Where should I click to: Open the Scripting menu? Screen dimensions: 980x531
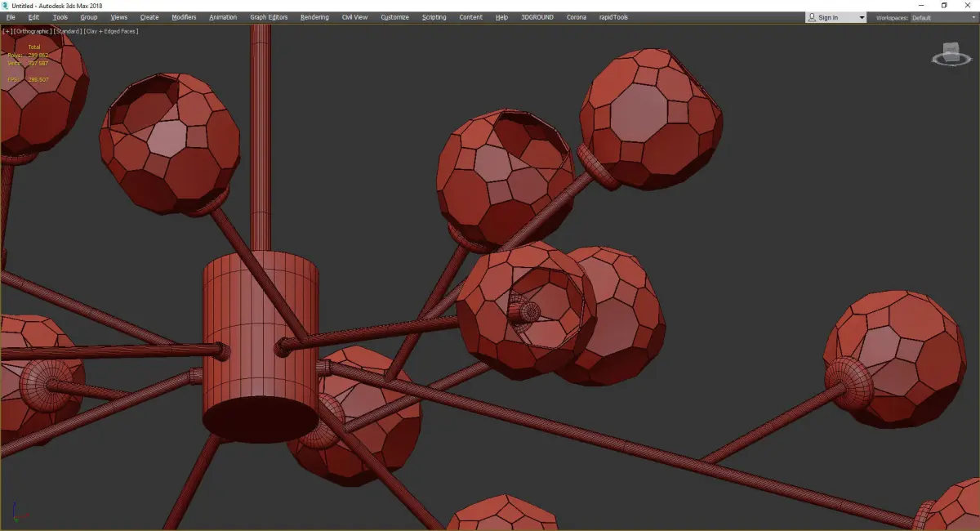click(434, 17)
